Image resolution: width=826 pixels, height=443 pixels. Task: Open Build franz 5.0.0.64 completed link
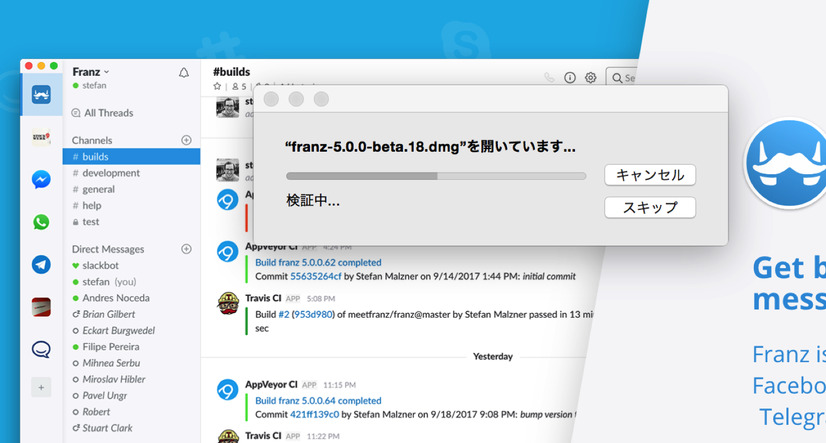(318, 401)
